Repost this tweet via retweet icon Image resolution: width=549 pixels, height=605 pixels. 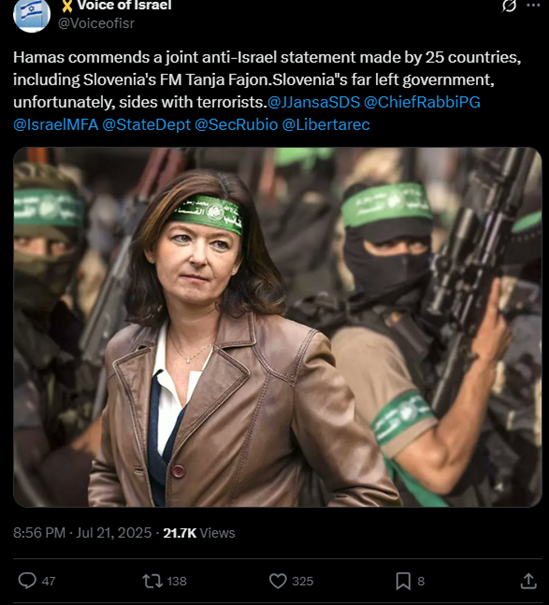[x=153, y=581]
